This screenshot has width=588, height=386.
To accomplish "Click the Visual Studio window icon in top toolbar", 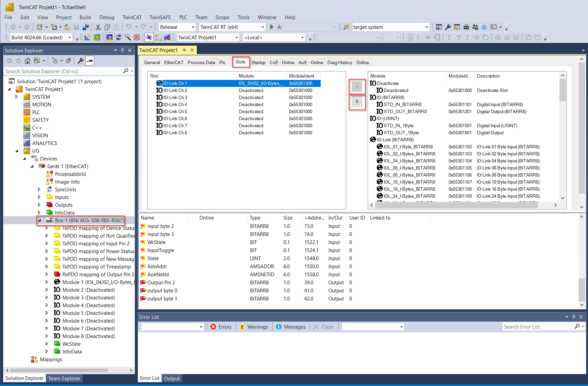I will coord(439,27).
